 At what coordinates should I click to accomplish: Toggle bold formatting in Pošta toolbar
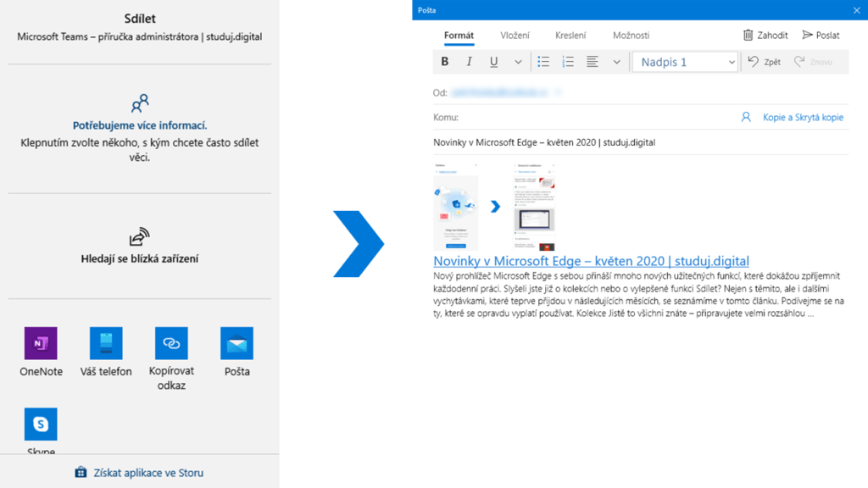coord(445,62)
